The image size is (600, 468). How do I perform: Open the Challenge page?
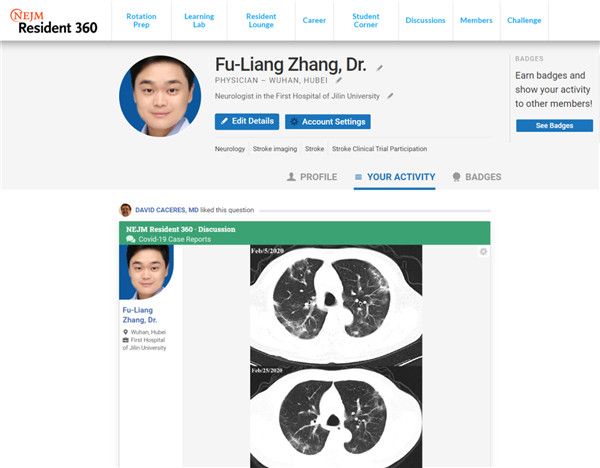(x=524, y=20)
